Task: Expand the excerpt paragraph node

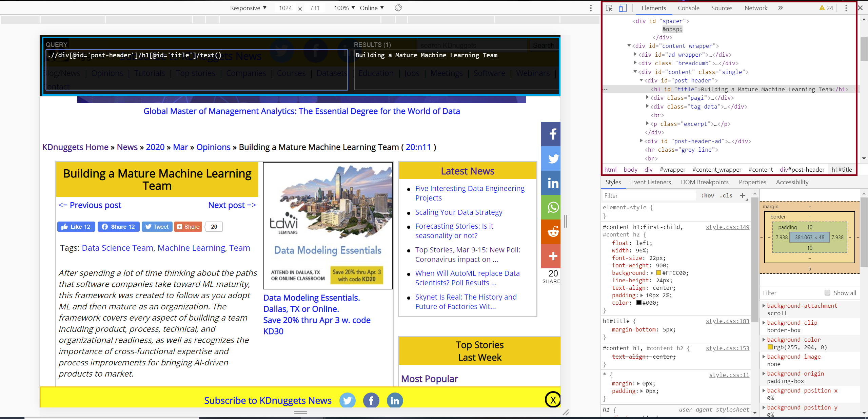Action: click(647, 123)
